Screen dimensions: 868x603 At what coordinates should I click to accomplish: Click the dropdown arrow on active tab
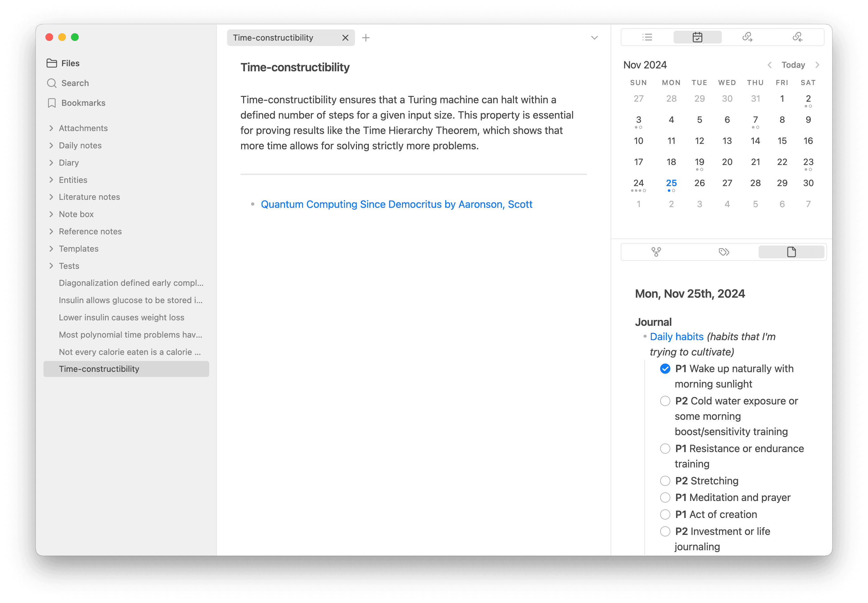(594, 37)
